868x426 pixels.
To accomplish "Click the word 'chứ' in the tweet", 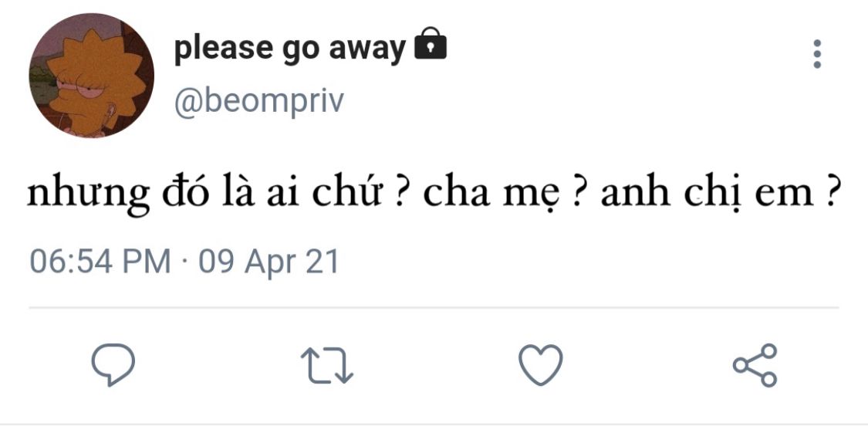I will click(x=347, y=194).
